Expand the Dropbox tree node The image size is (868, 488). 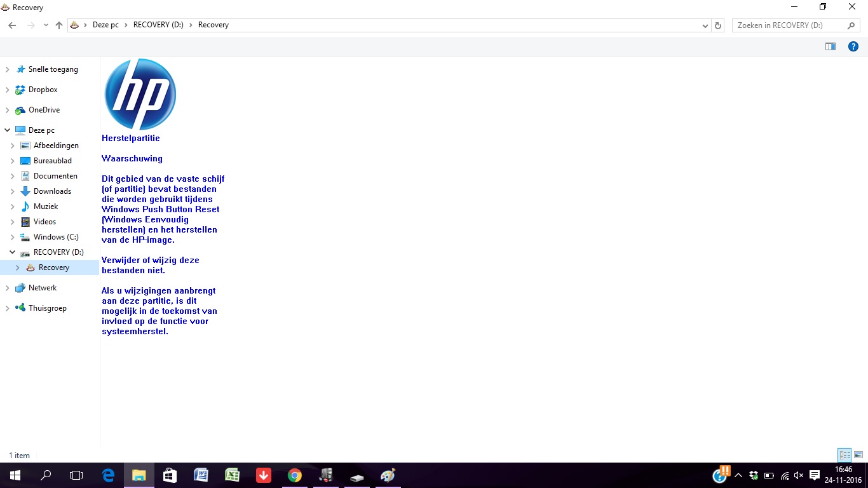(7, 90)
